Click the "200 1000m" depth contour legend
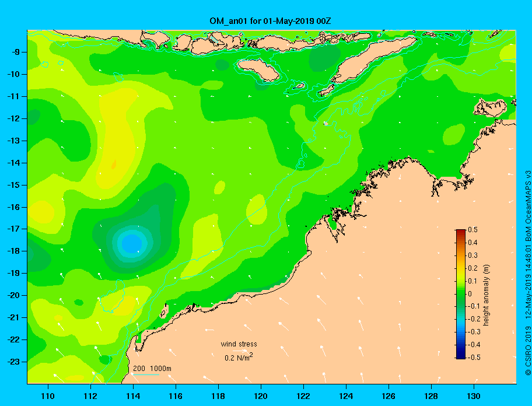532x406 pixels. [152, 368]
